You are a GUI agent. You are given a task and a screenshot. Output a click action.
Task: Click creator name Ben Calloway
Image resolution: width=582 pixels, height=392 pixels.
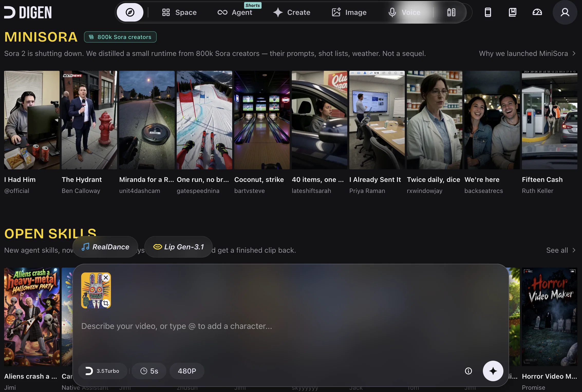pyautogui.click(x=81, y=191)
